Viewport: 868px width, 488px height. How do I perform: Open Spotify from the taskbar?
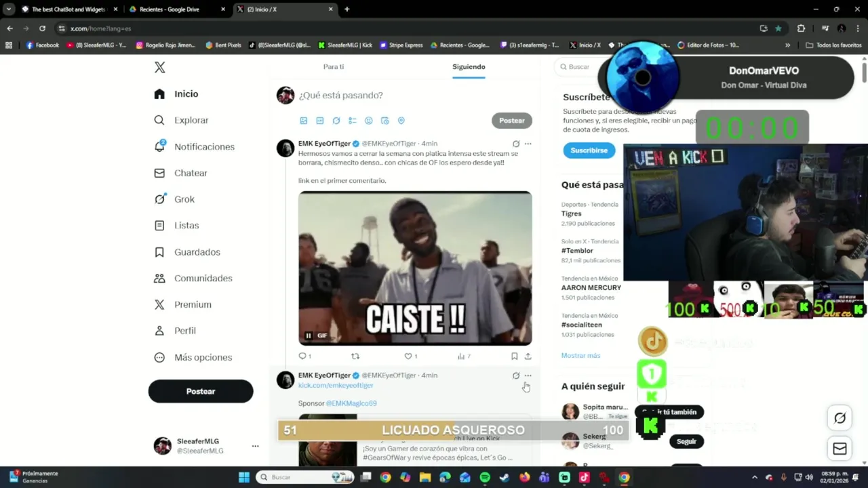[485, 477]
